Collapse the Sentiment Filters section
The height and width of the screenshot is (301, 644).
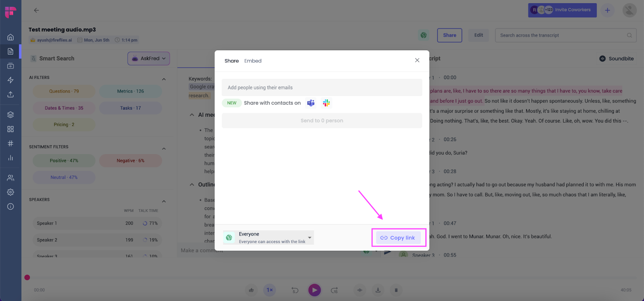pyautogui.click(x=164, y=149)
